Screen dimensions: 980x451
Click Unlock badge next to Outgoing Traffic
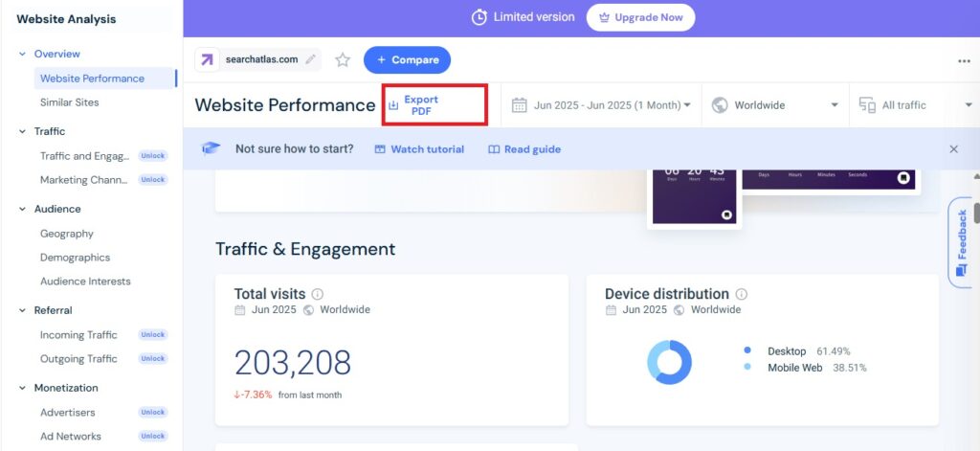coord(152,358)
